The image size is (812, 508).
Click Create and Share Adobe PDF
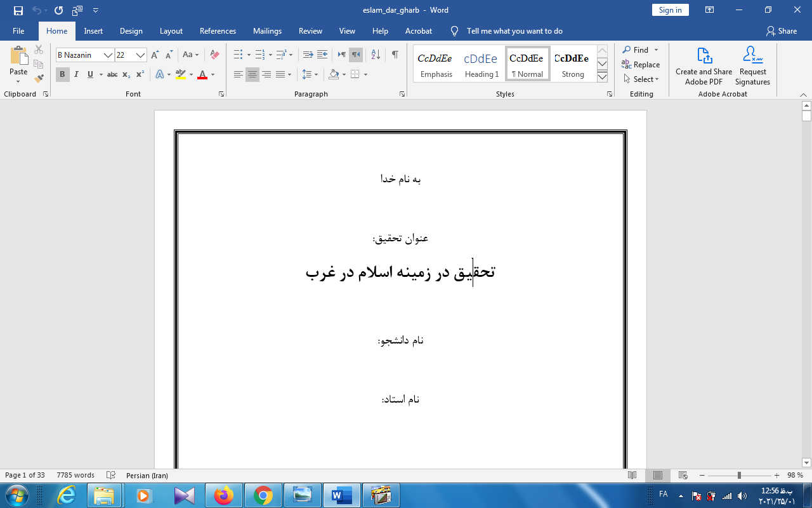coord(704,66)
